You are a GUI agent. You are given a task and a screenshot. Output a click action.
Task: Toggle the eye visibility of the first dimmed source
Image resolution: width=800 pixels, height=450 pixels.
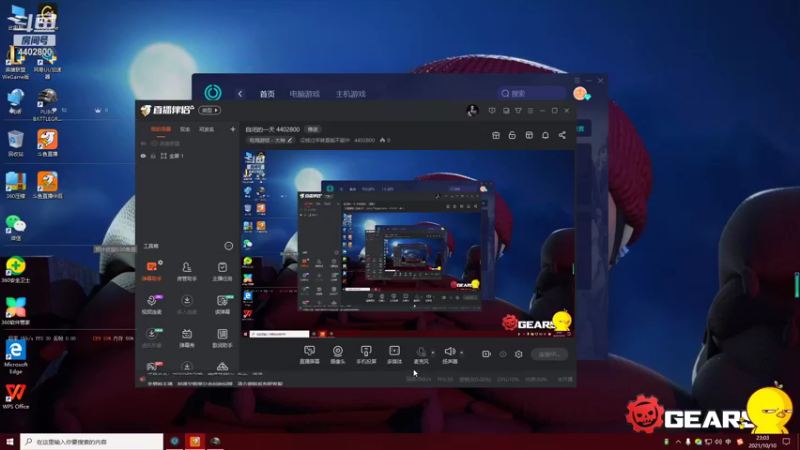click(x=143, y=144)
